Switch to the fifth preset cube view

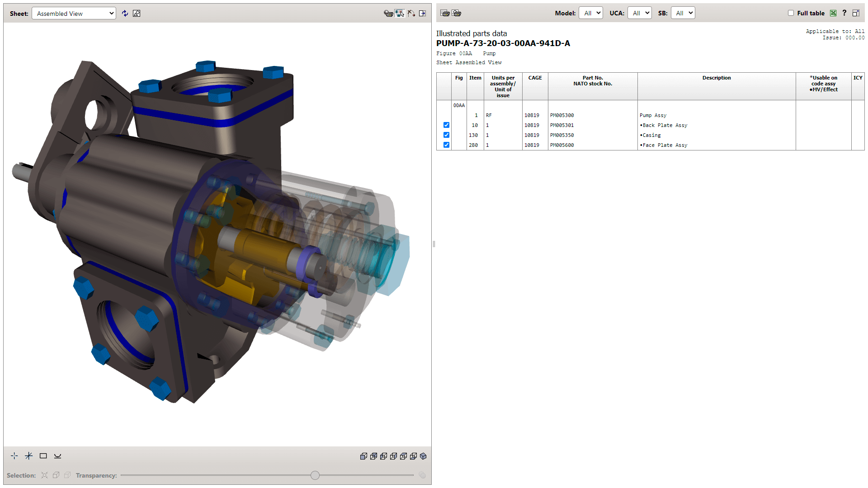coord(403,456)
